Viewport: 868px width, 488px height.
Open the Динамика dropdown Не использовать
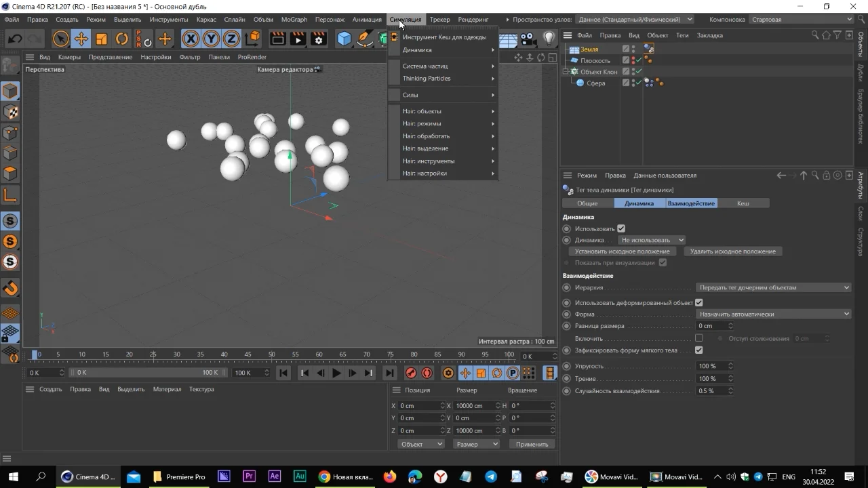(652, 240)
